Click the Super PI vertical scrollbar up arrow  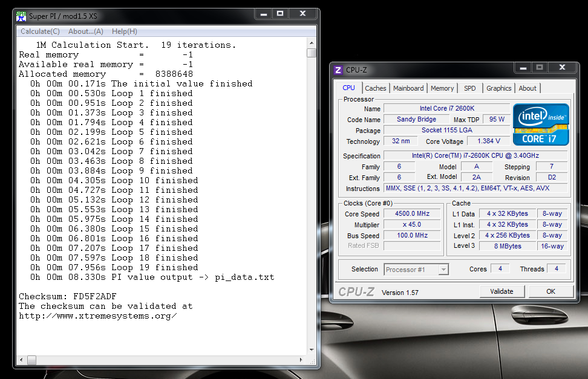(x=312, y=43)
